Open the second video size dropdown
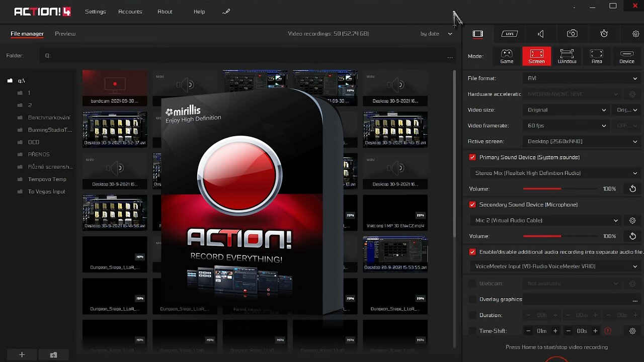This screenshot has width=644, height=362. (627, 110)
